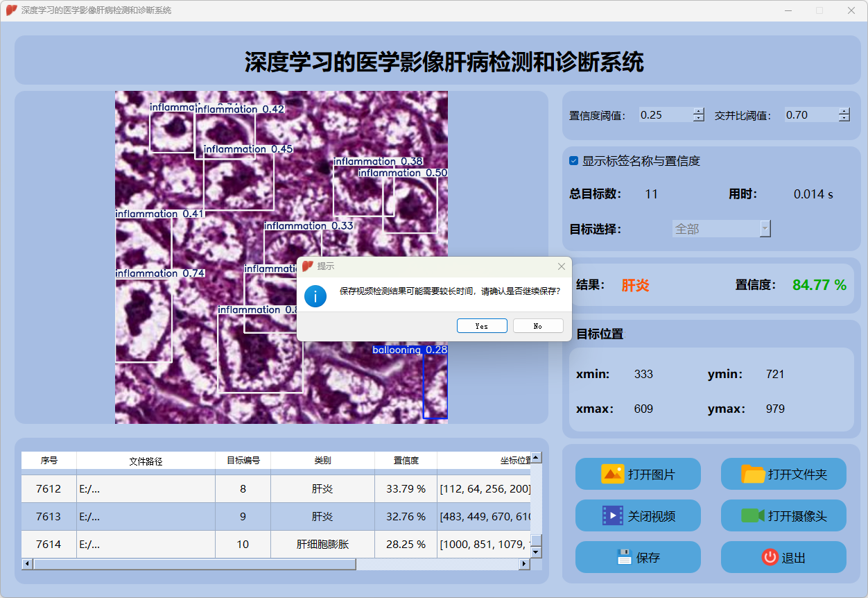
Task: Close the prompt dialog with its X
Action: 562,266
